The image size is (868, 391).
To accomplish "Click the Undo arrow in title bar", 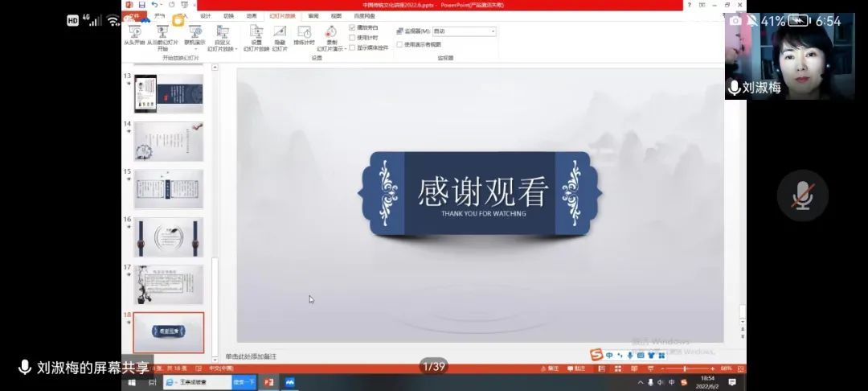I will [x=154, y=5].
